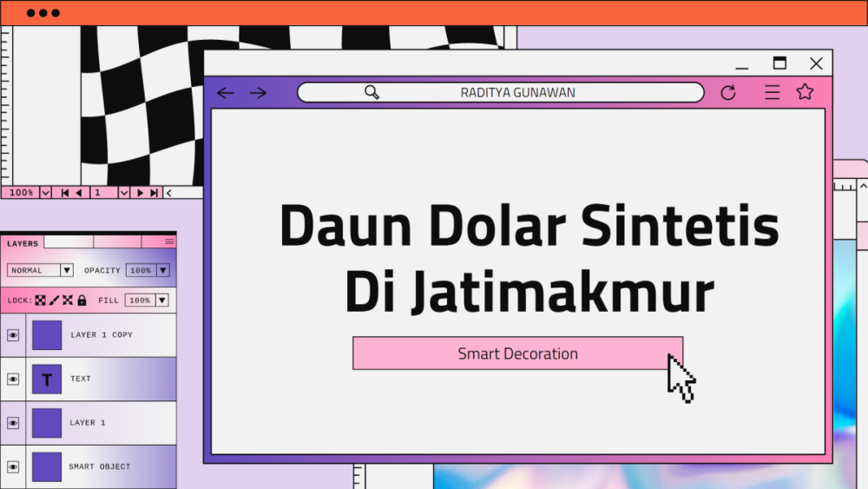Click the browser forward arrow
This screenshot has height=489, width=868.
click(258, 92)
